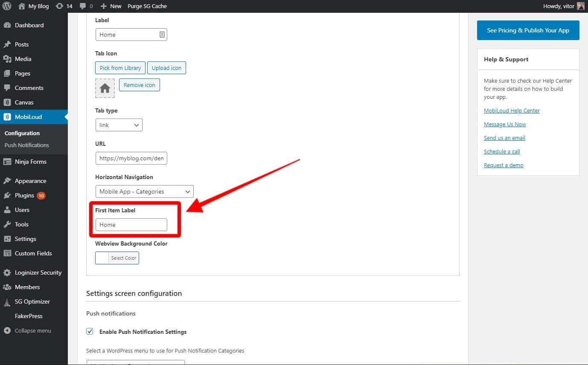Click the First Item Label input field

(131, 225)
